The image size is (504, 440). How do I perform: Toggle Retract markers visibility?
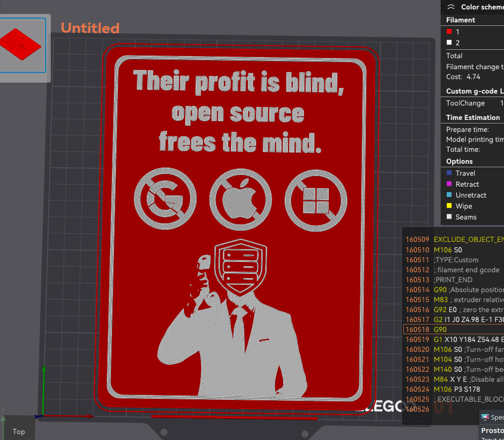tap(449, 184)
